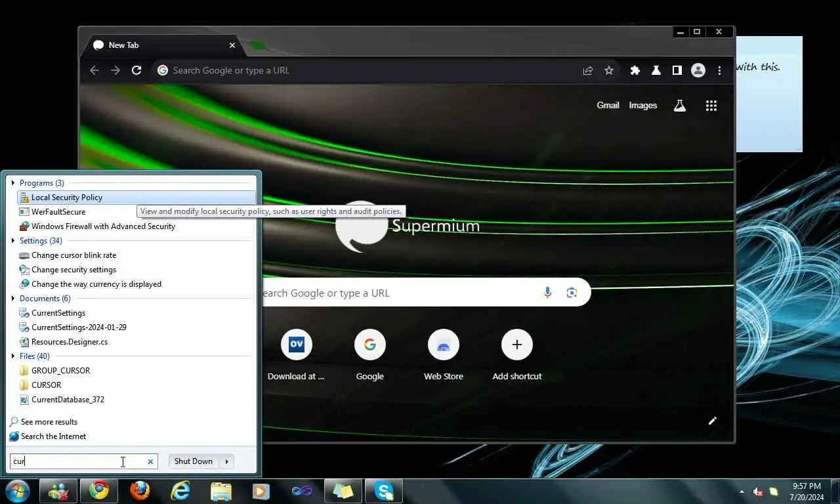Toggle the browser side panel
The width and height of the screenshot is (840, 504).
click(x=677, y=70)
